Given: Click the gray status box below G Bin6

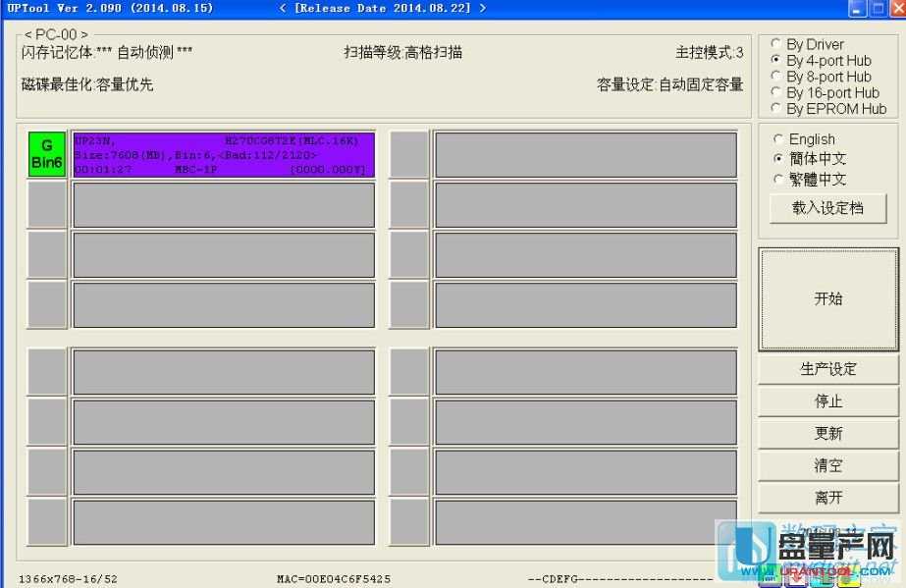Looking at the screenshot, I should click(x=46, y=204).
